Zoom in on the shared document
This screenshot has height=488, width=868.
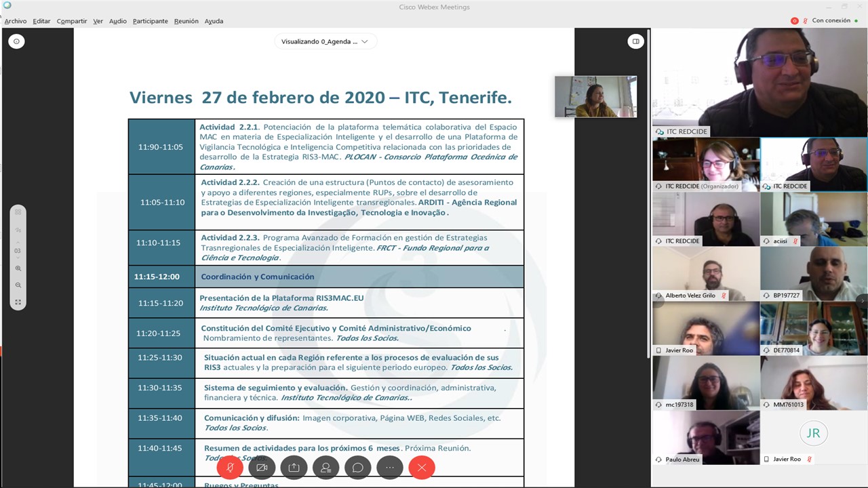18,268
